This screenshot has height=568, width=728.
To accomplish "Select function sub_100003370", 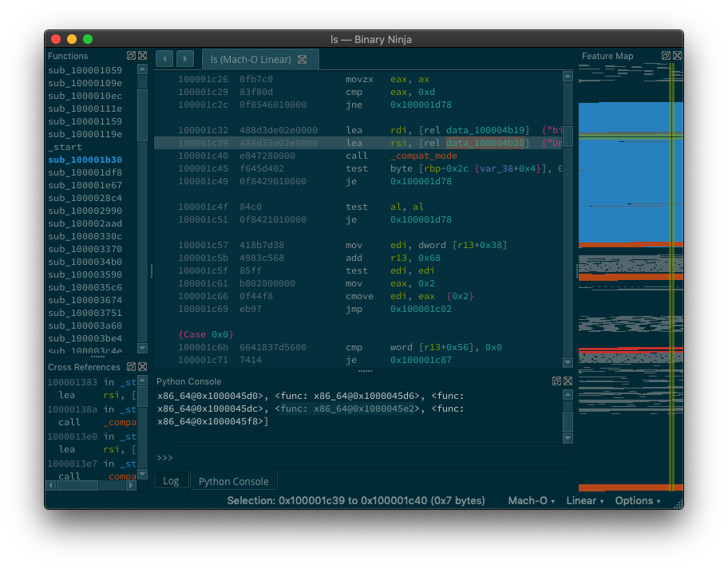I will (85, 249).
